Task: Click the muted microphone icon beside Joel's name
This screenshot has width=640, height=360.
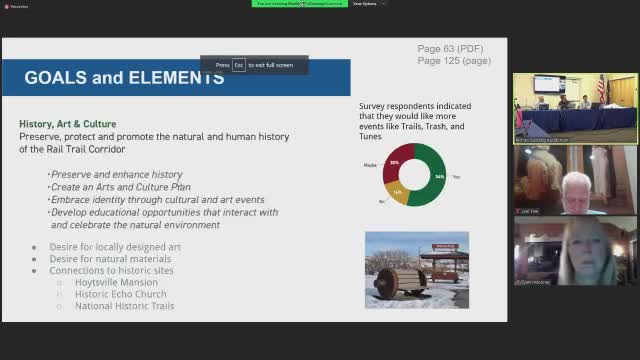Action: pos(518,211)
